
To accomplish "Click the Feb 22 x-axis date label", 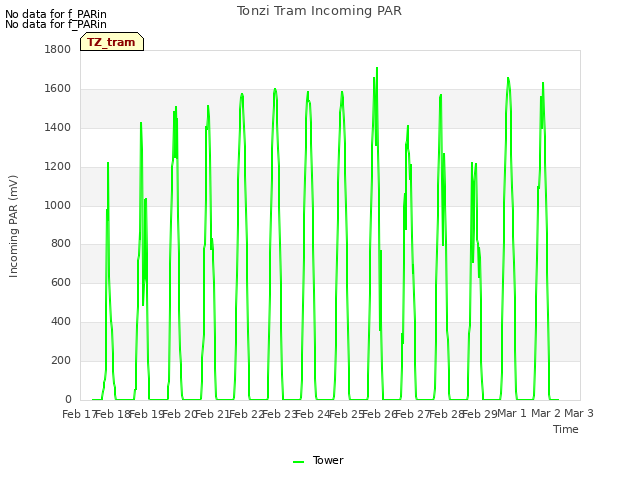I will pos(246,414).
